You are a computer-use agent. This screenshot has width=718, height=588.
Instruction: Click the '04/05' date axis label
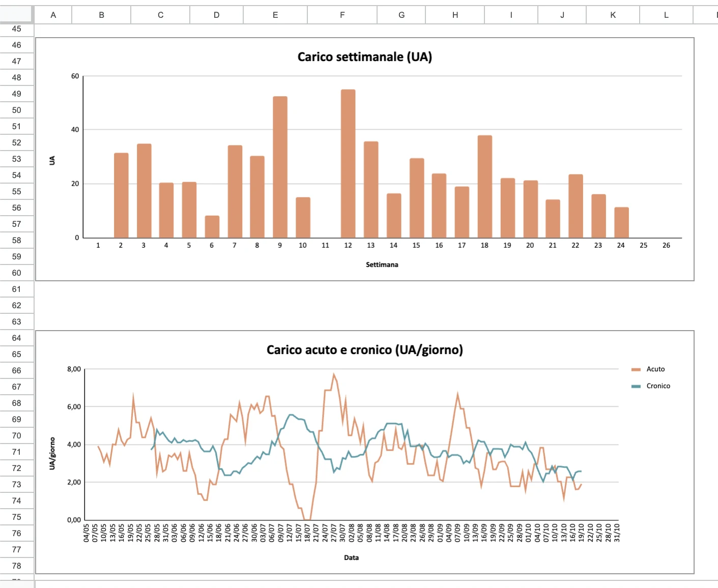point(87,533)
